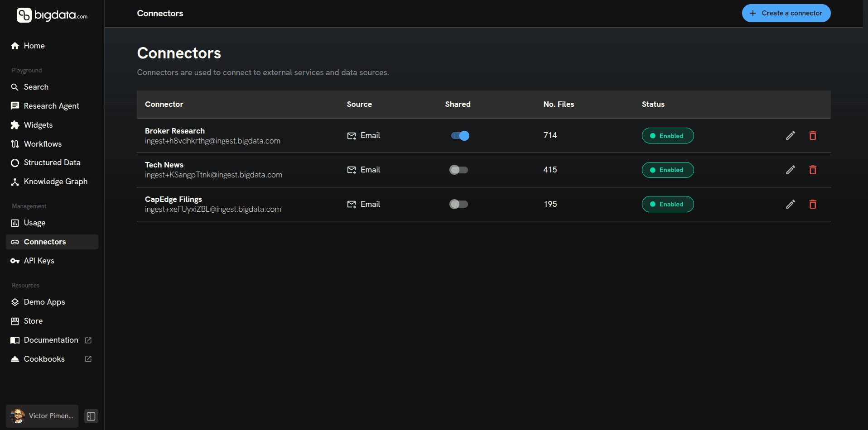Screen dimensions: 868x430
Task: Click Tech News Email source icon
Action: point(352,170)
